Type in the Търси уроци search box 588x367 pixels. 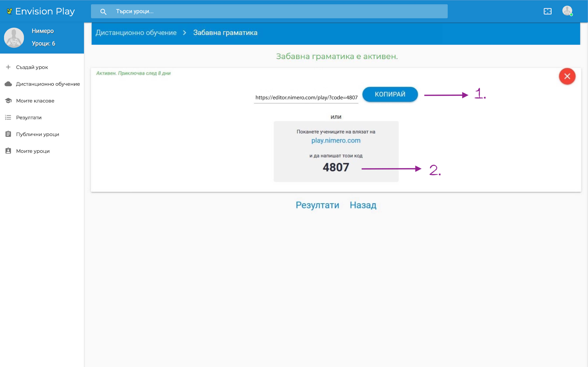(x=267, y=11)
